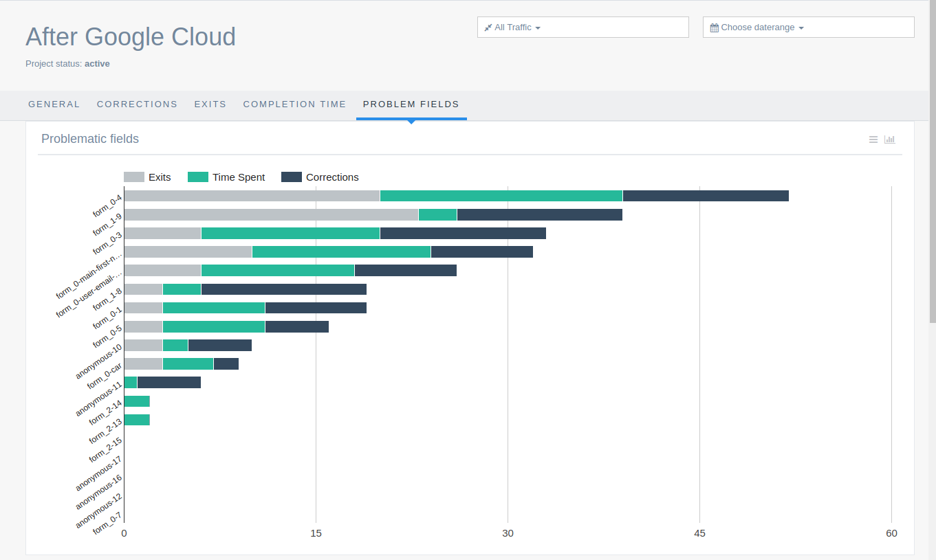Image resolution: width=936 pixels, height=560 pixels.
Task: Click the x-axis value 30
Action: tap(508, 534)
